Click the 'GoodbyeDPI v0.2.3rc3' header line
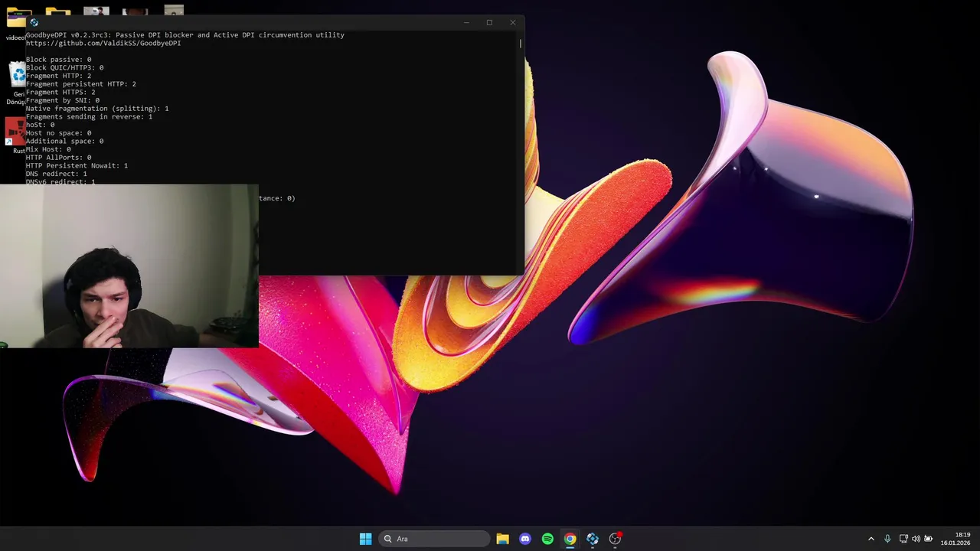980x551 pixels. [x=185, y=35]
